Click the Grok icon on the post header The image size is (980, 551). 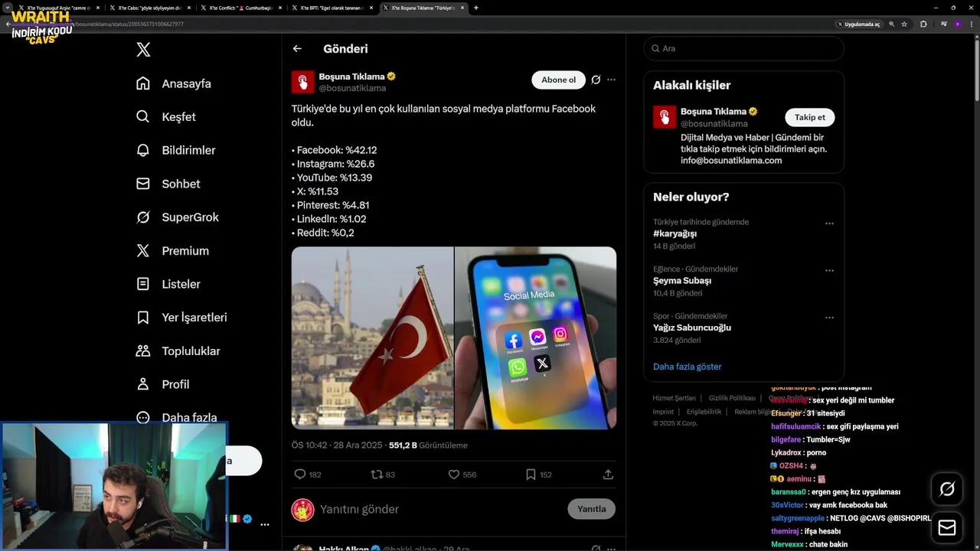[x=596, y=80]
